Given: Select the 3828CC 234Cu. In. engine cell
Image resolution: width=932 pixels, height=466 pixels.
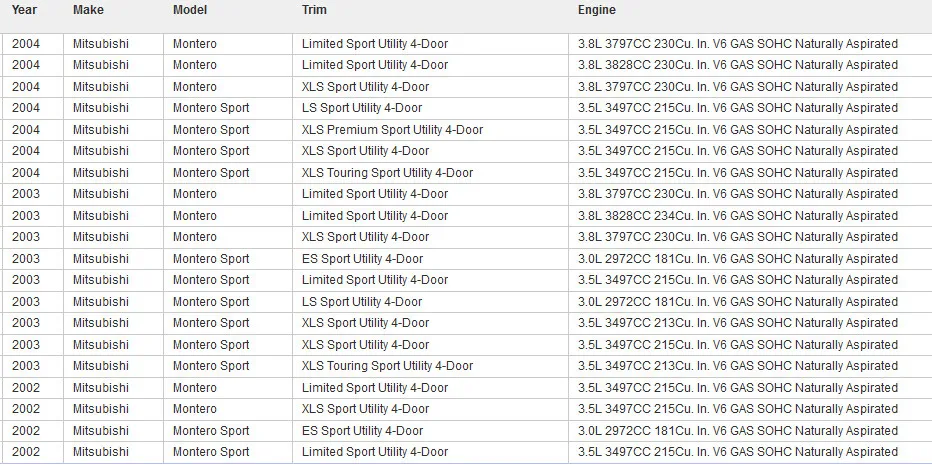Looking at the screenshot, I should click(x=738, y=216).
